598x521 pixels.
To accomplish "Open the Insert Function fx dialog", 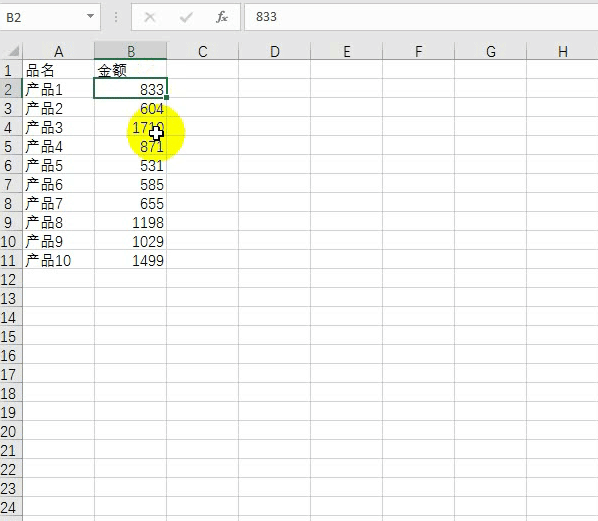I will pyautogui.click(x=222, y=17).
